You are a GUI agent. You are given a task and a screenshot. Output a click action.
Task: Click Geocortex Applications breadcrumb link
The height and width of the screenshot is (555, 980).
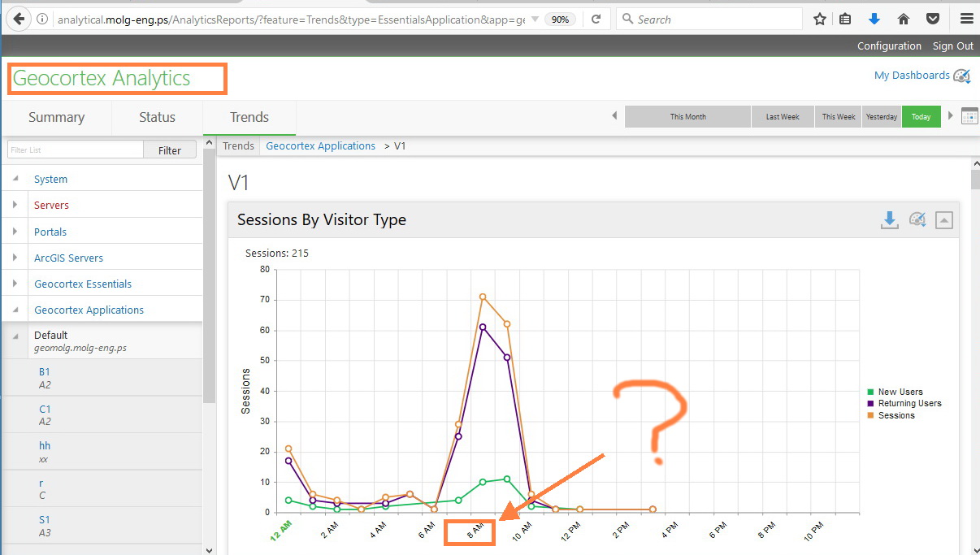pos(321,146)
